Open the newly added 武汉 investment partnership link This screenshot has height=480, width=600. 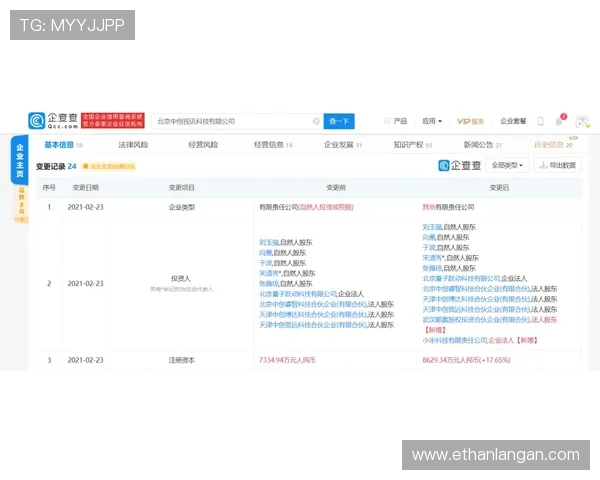476,320
